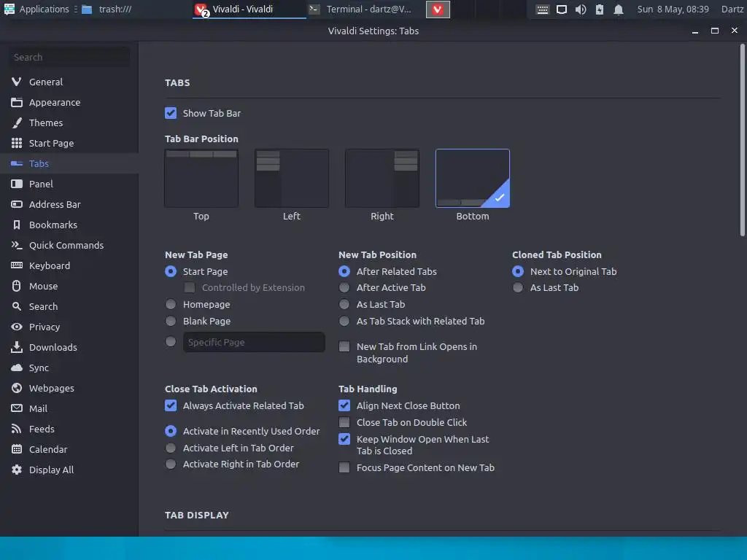This screenshot has width=747, height=560.
Task: Click the Bookmarks icon in sidebar
Action: [x=17, y=225]
